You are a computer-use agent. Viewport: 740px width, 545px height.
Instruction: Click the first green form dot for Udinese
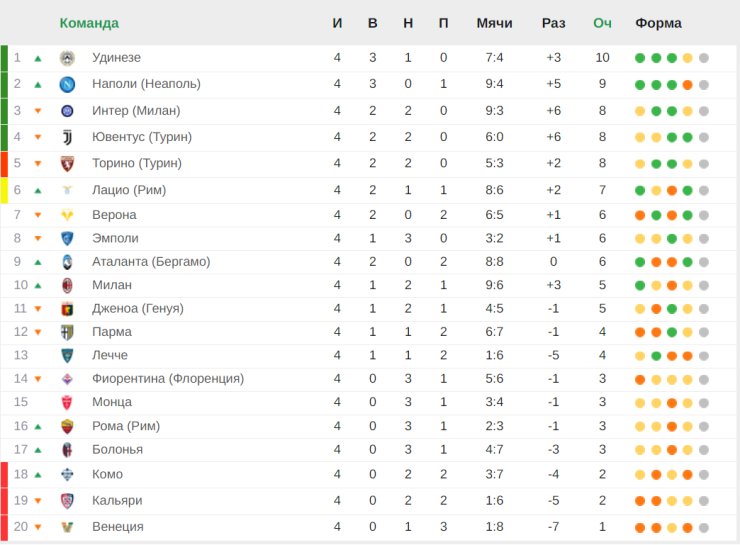(640, 58)
